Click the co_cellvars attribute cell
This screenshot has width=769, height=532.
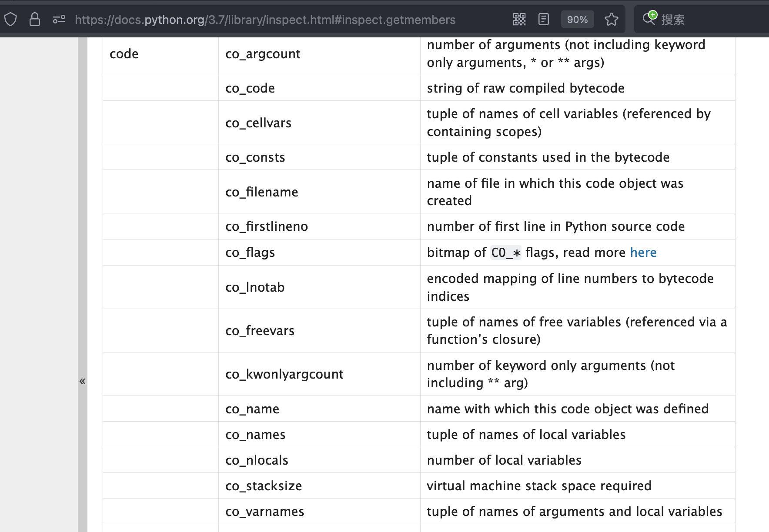point(319,123)
